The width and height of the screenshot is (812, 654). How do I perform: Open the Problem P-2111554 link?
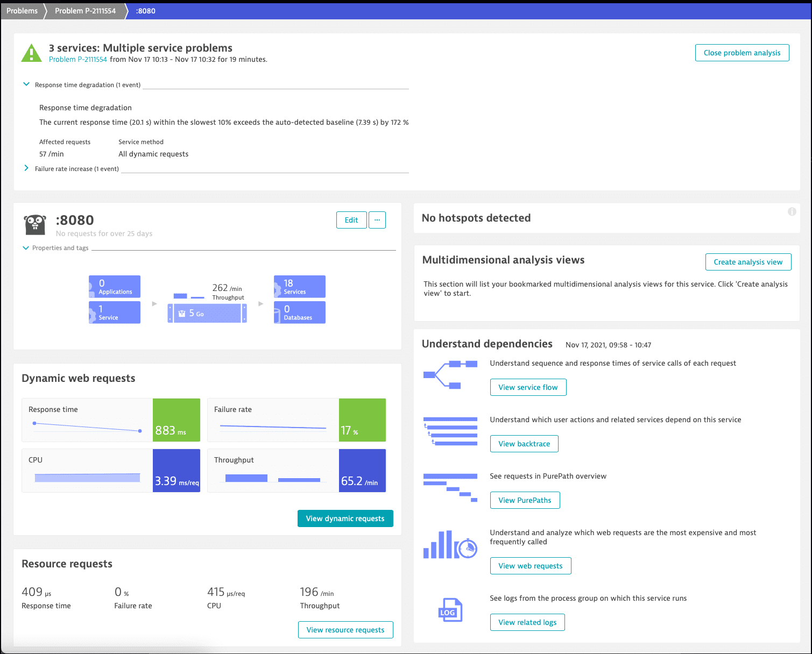coord(78,59)
